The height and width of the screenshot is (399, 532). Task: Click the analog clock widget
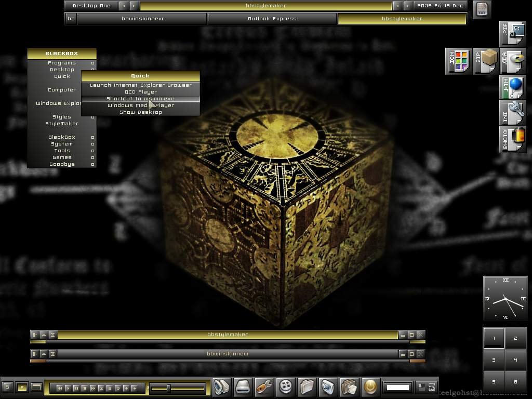pyautogui.click(x=505, y=299)
